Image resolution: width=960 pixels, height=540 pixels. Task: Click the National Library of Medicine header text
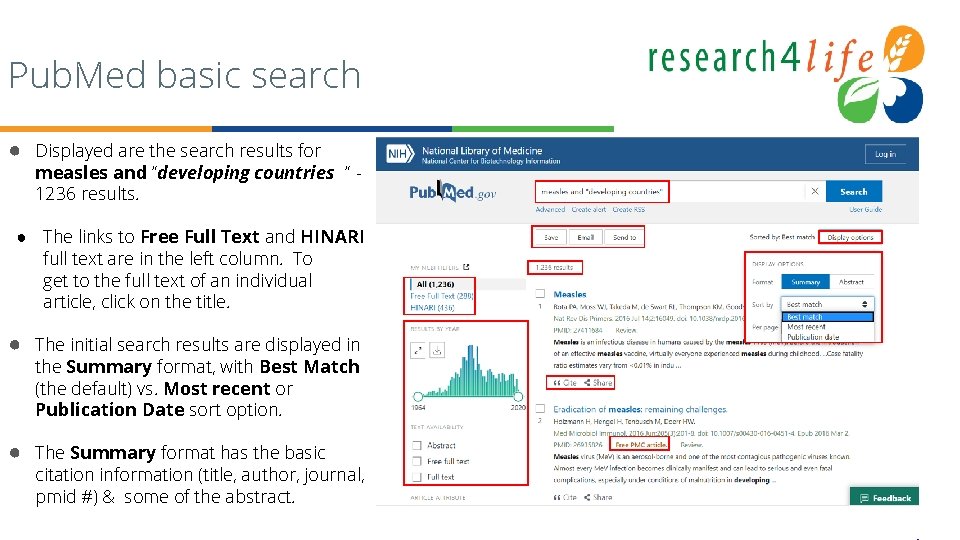(482, 151)
